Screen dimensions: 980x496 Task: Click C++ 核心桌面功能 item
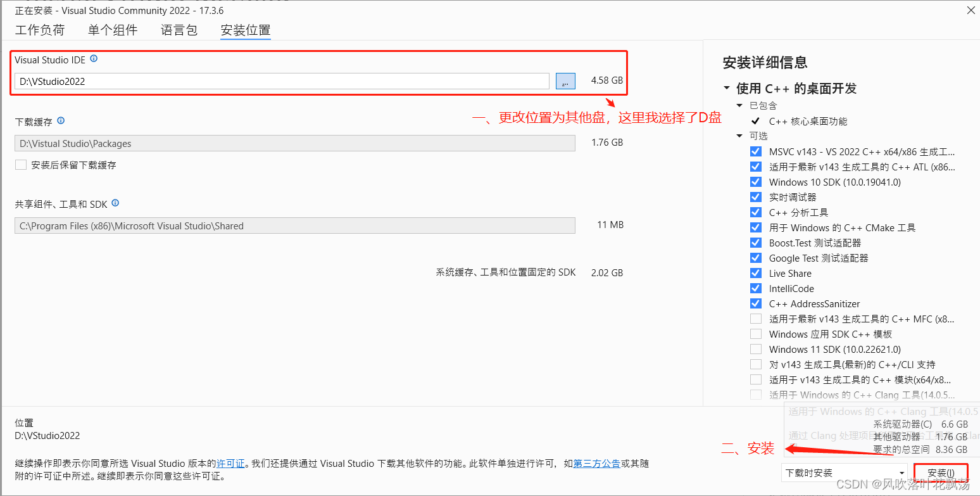click(808, 121)
